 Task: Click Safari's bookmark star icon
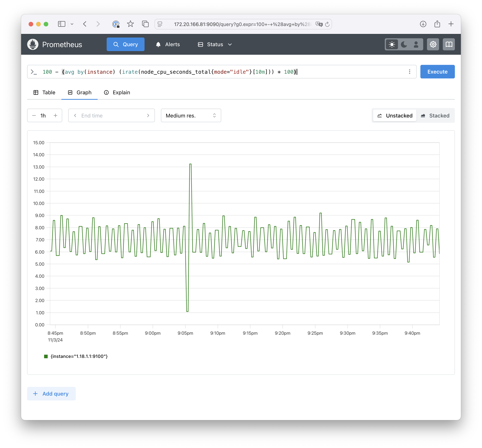130,24
